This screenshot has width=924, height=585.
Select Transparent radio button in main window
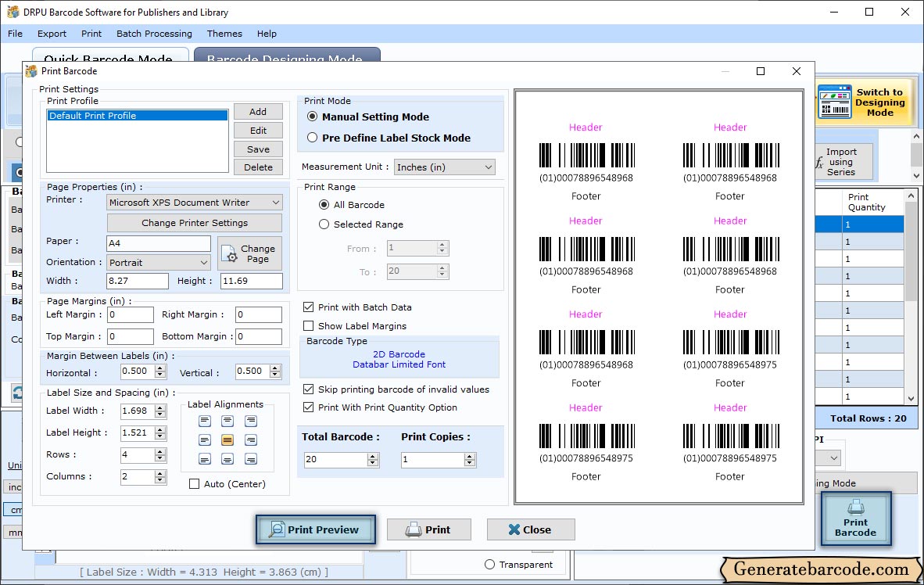point(489,565)
